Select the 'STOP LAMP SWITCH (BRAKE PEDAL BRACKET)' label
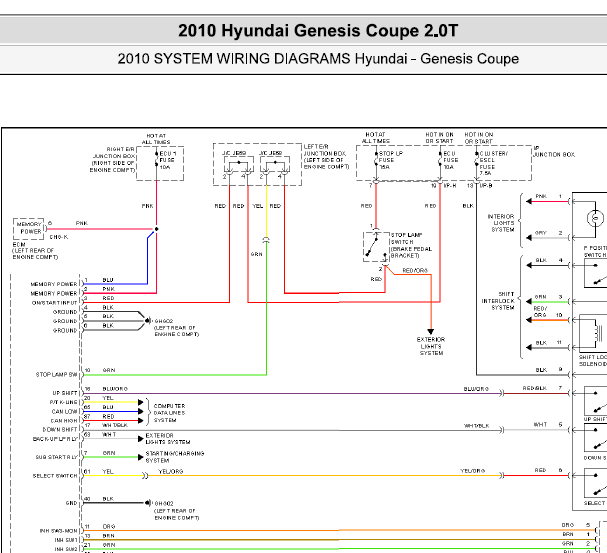 (411, 245)
